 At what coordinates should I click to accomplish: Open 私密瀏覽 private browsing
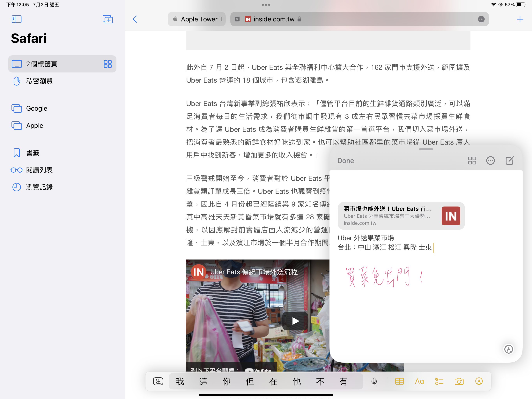62,81
